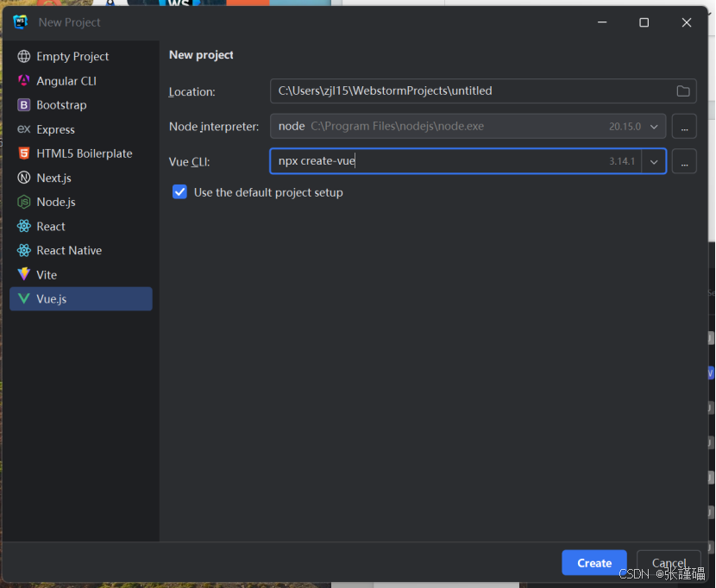This screenshot has height=588, width=716.
Task: Click the WebStorm logo in title bar
Action: click(x=20, y=22)
